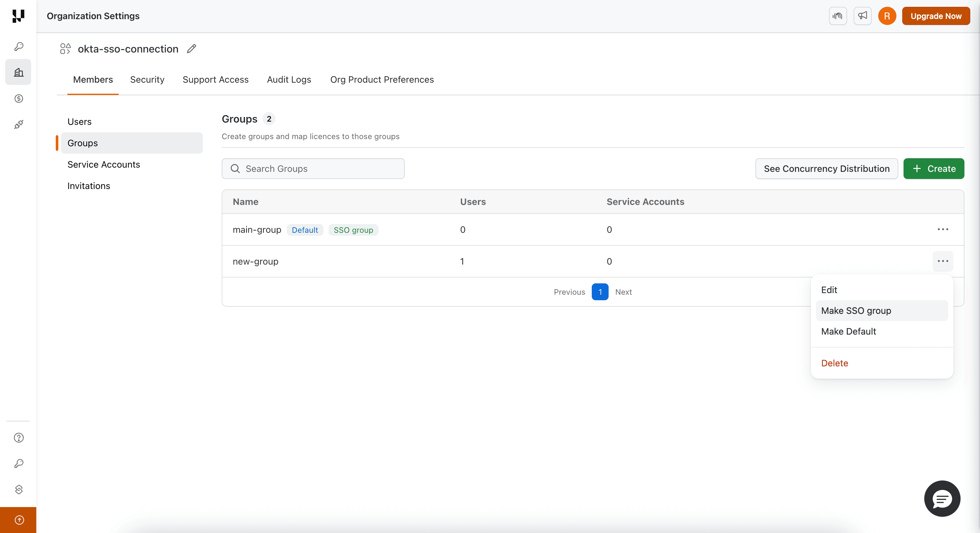Click the lower key sidebar icon
The height and width of the screenshot is (533, 980).
[x=19, y=463]
